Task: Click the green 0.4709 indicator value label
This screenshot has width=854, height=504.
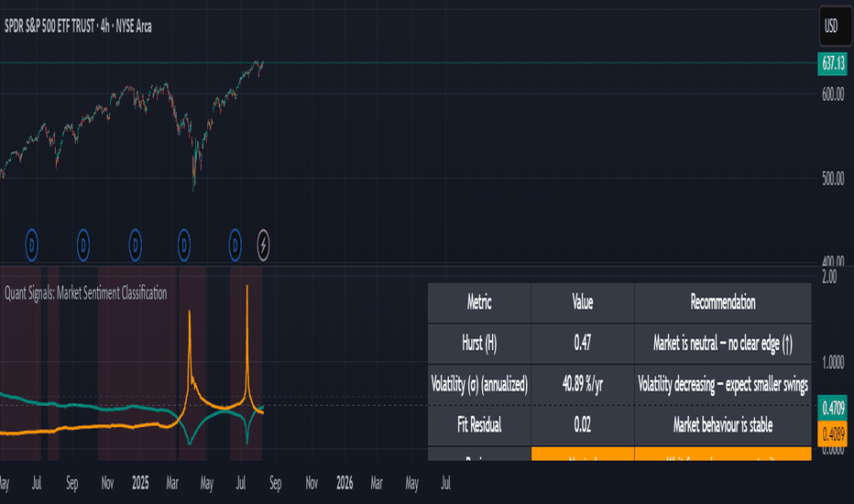Action: click(833, 408)
